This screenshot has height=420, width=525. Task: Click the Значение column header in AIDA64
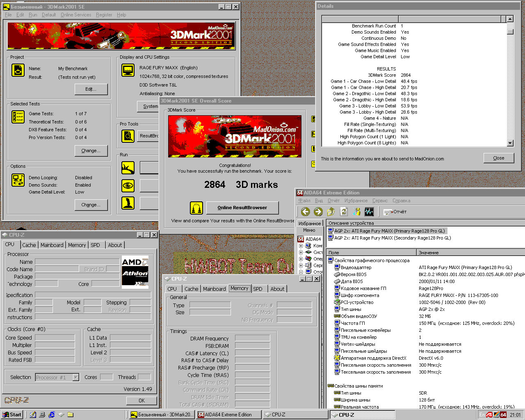(470, 253)
